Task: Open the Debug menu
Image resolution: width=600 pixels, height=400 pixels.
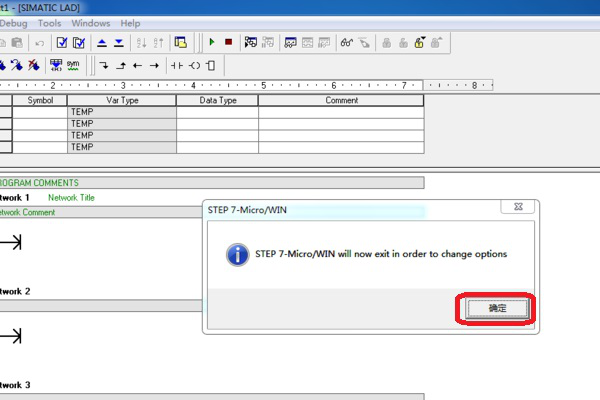Action: (13, 23)
